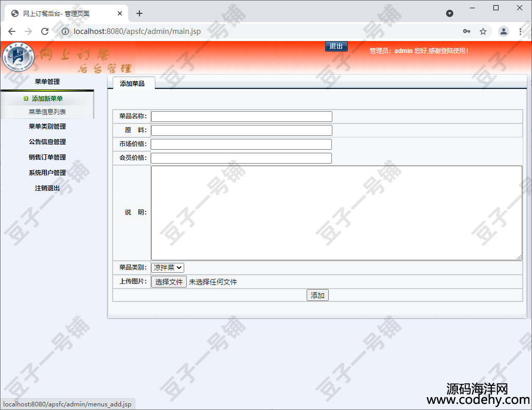532x410 pixels.
Task: Click the 退出 logout button
Action: click(336, 46)
